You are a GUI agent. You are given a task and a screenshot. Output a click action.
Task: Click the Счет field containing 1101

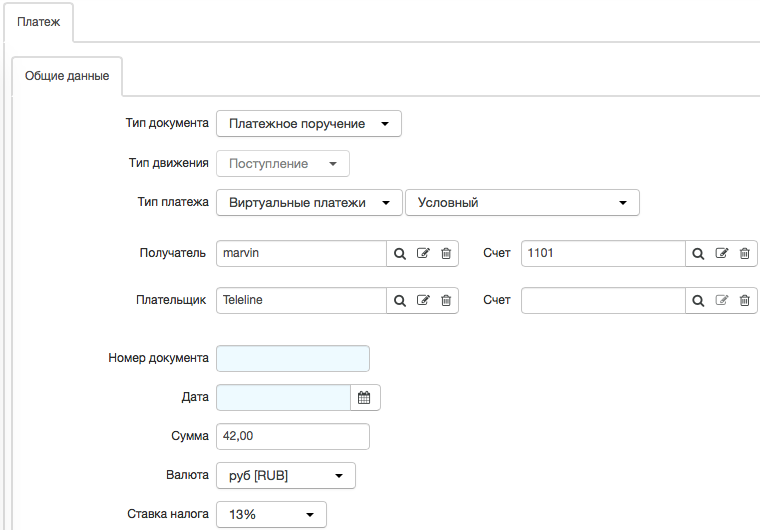coord(603,253)
